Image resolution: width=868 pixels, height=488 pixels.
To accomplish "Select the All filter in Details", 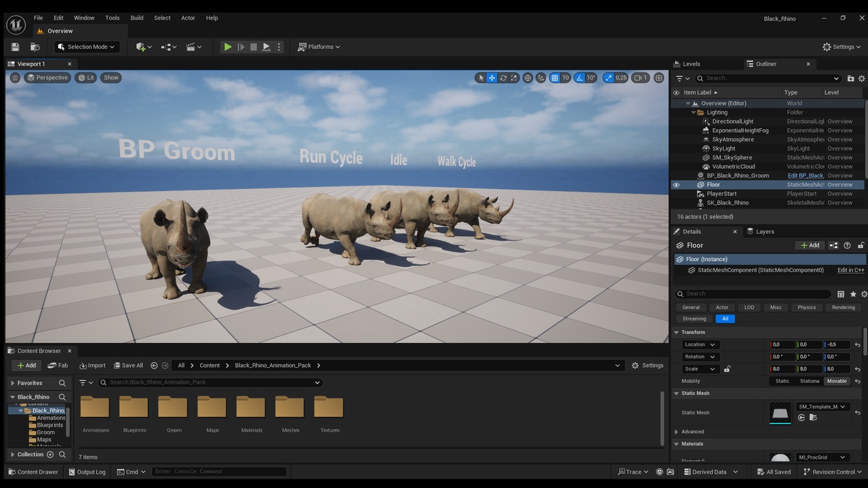I will 725,319.
